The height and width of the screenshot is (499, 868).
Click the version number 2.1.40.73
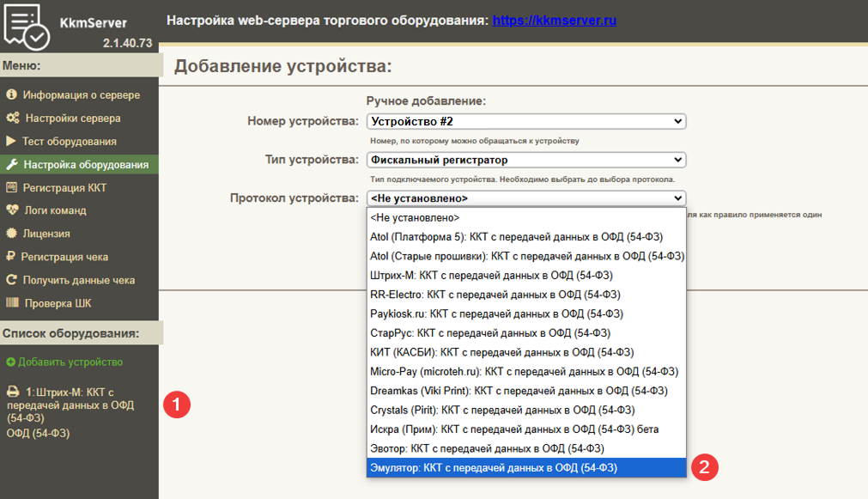pyautogui.click(x=127, y=43)
